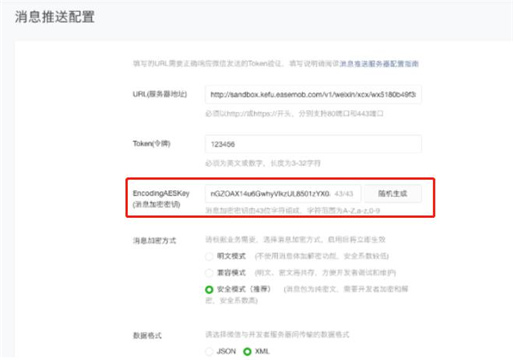Click the 3-32 character length hint under Token

click(x=263, y=163)
